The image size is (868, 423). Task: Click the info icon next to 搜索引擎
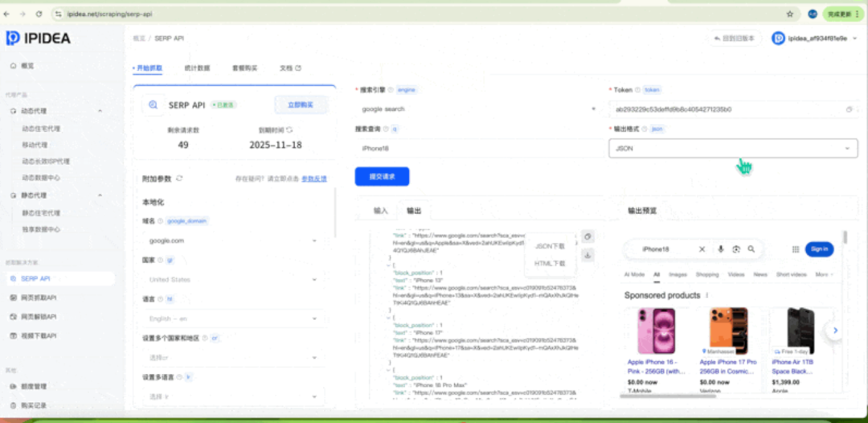391,90
